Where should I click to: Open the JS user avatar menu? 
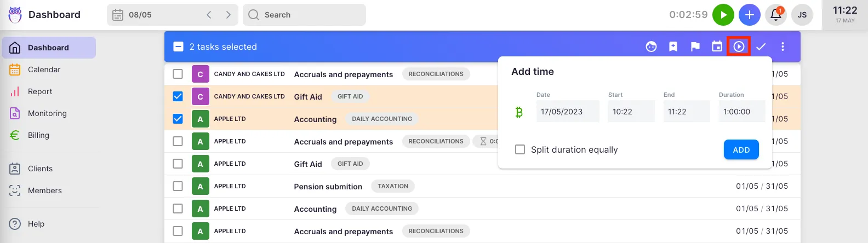(802, 15)
